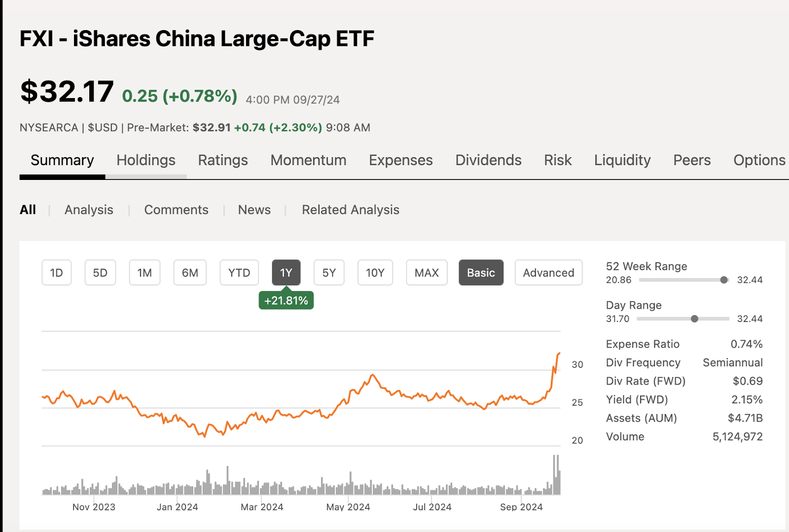Select the Peers tab
Viewport: 789px width, 532px height.
coord(692,160)
